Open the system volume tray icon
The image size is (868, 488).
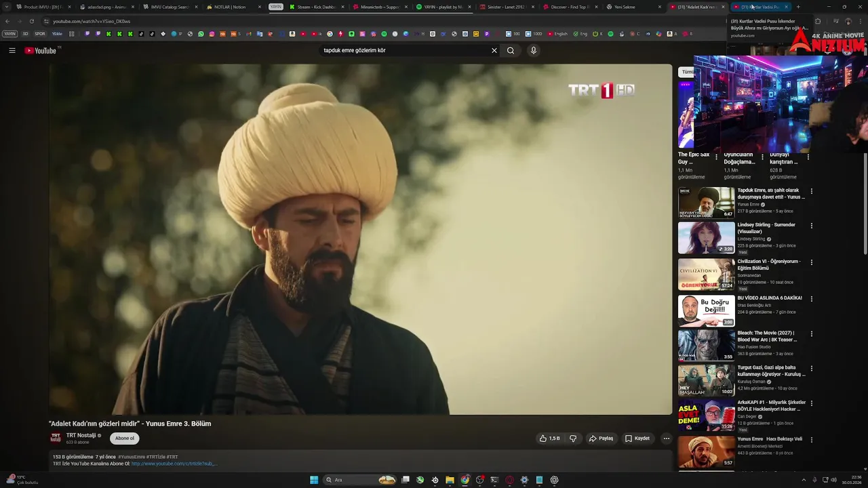tap(833, 480)
